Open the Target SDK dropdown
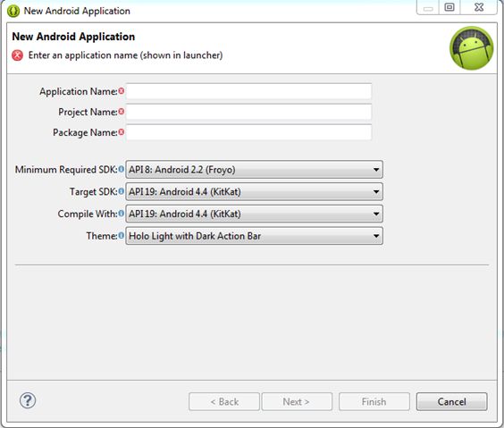 [254, 191]
